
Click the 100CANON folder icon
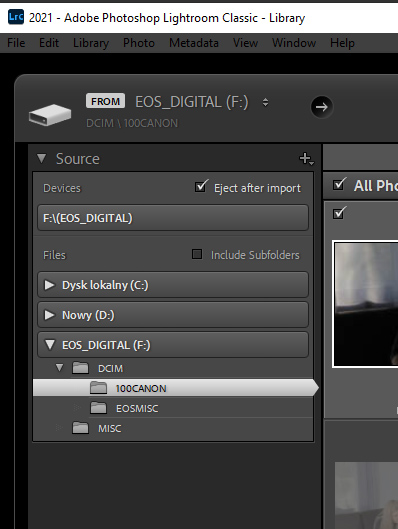[x=98, y=388]
